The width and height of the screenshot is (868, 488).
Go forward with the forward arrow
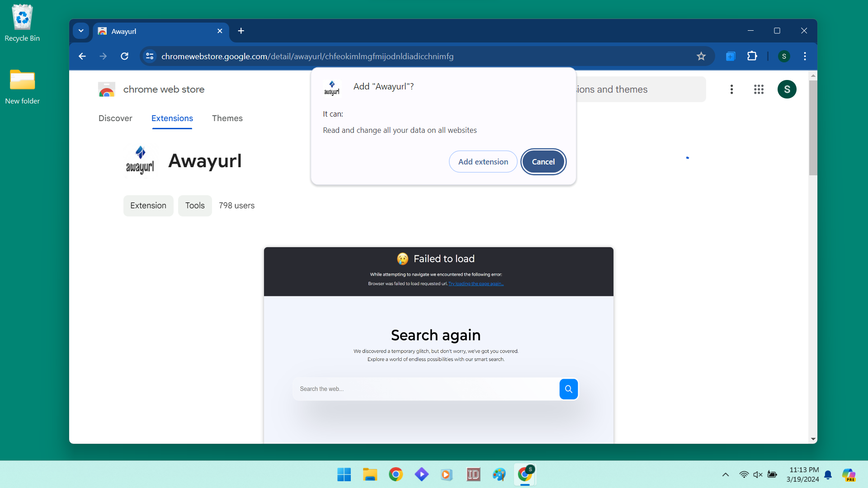click(103, 56)
